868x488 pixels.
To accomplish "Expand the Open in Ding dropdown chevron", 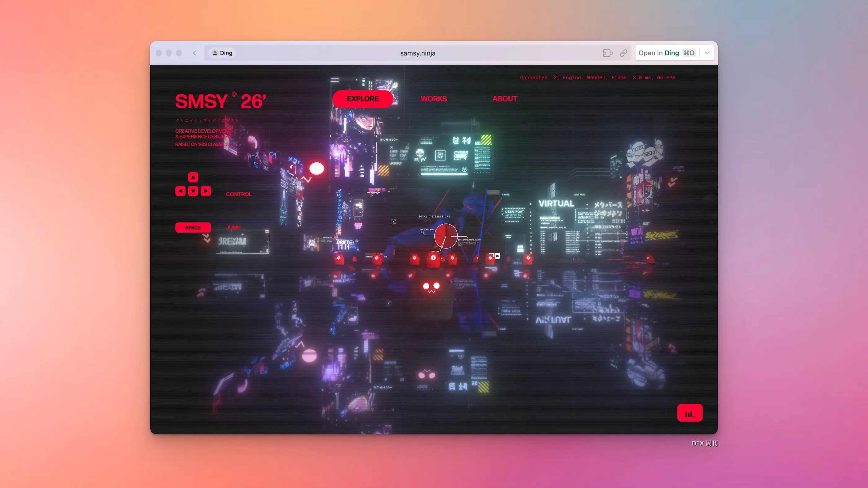I will (x=707, y=53).
